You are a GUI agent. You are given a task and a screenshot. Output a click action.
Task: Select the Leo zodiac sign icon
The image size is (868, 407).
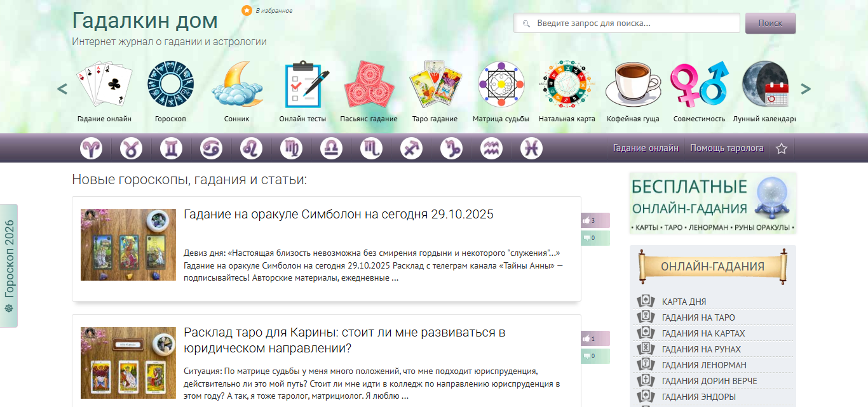(251, 149)
